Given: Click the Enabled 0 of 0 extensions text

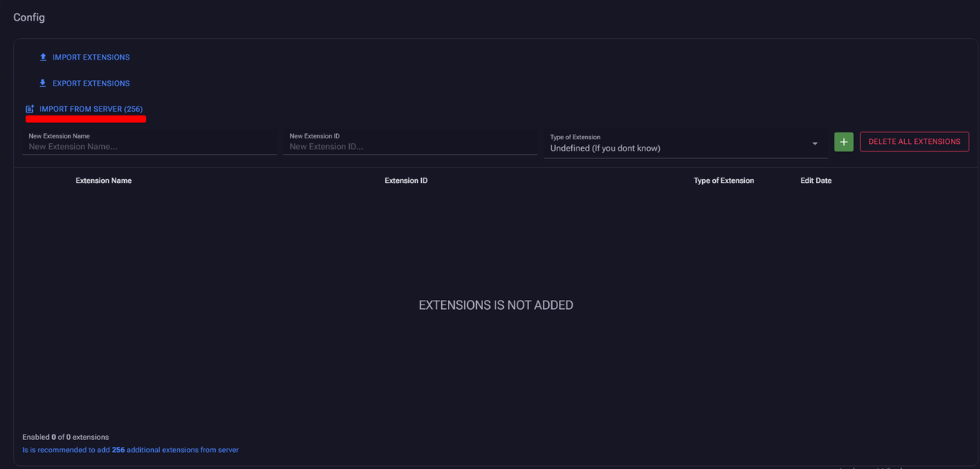Looking at the screenshot, I should click(65, 437).
